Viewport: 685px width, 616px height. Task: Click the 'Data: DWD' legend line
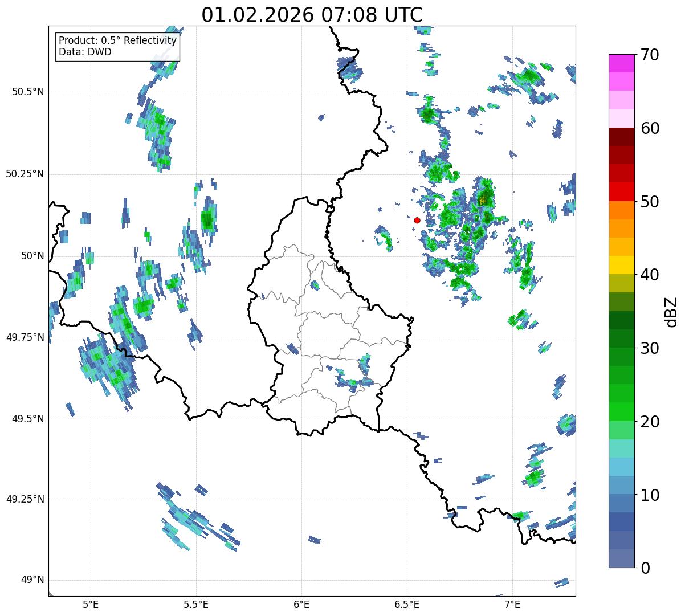tap(85, 52)
